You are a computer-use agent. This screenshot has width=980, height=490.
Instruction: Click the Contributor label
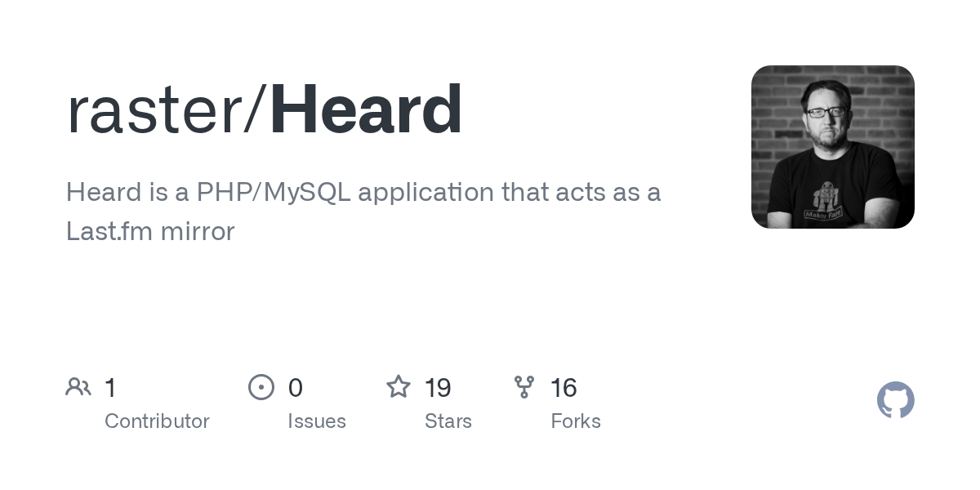(157, 421)
